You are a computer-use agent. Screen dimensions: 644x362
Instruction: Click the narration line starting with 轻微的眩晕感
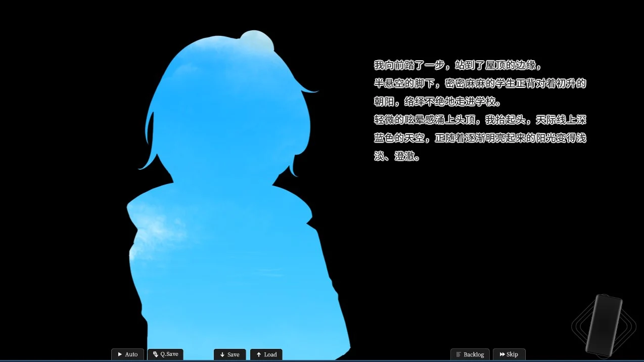point(480,120)
